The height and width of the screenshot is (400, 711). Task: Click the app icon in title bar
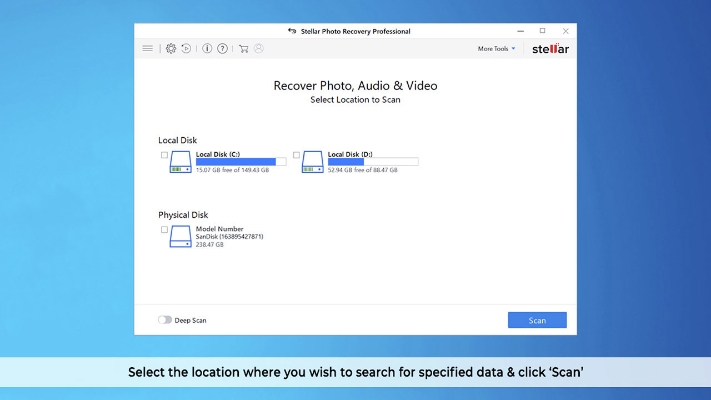(292, 31)
